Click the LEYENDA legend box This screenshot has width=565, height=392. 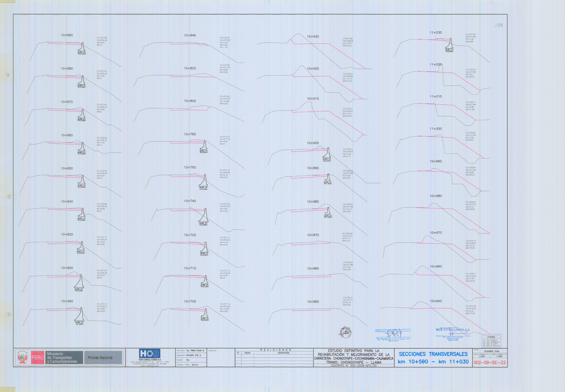tap(491, 342)
